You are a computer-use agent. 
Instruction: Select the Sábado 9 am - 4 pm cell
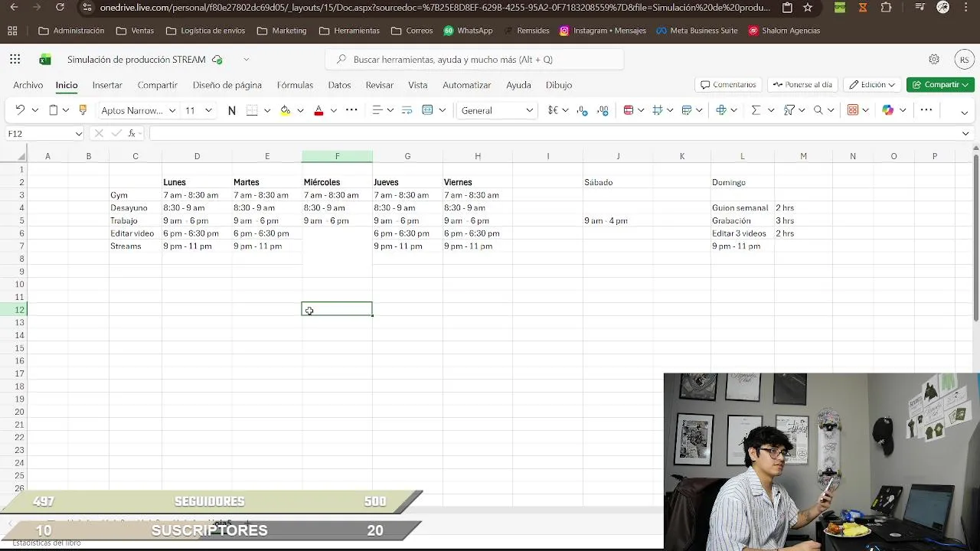618,220
